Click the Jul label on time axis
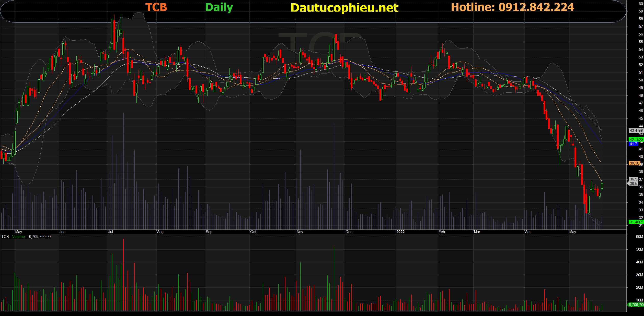The width and height of the screenshot is (644, 316). tap(111, 232)
